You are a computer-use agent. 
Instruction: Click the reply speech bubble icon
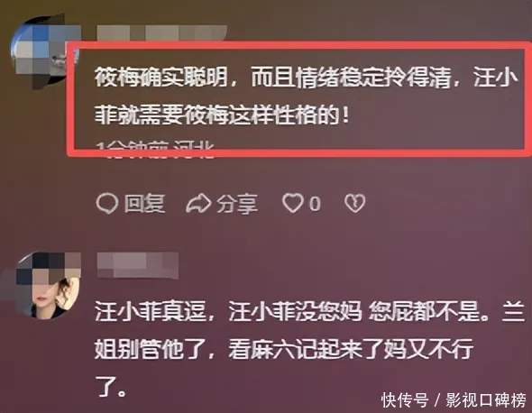107,204
